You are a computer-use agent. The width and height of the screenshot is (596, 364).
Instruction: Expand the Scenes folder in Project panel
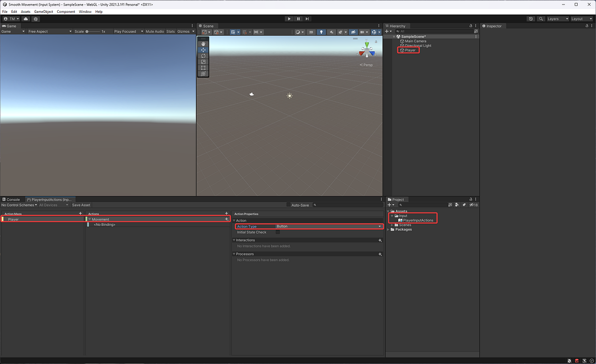coord(391,224)
